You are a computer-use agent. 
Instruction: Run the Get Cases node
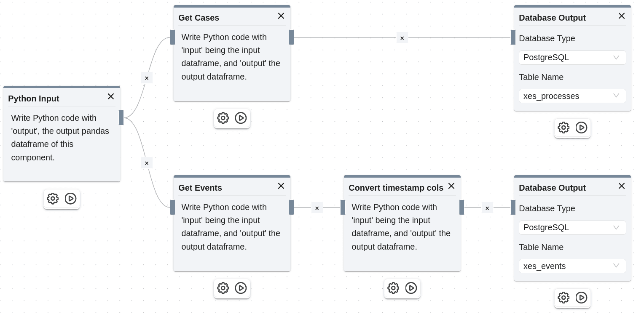[241, 118]
